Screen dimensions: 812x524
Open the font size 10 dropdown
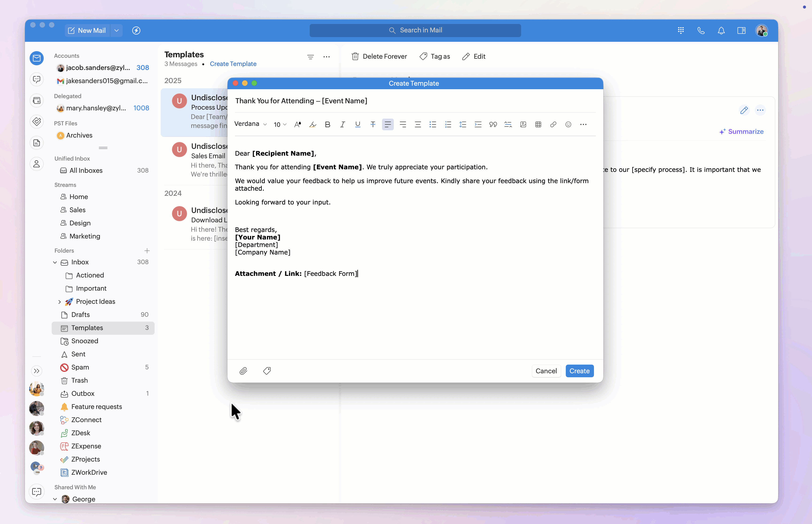tap(280, 124)
